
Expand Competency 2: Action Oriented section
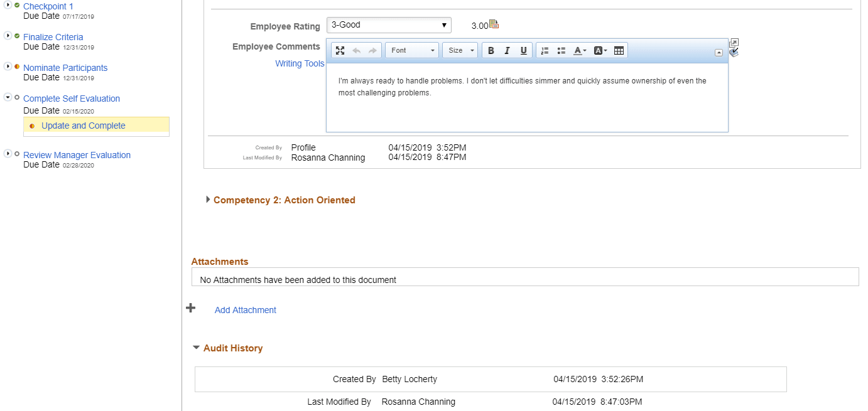tap(209, 200)
